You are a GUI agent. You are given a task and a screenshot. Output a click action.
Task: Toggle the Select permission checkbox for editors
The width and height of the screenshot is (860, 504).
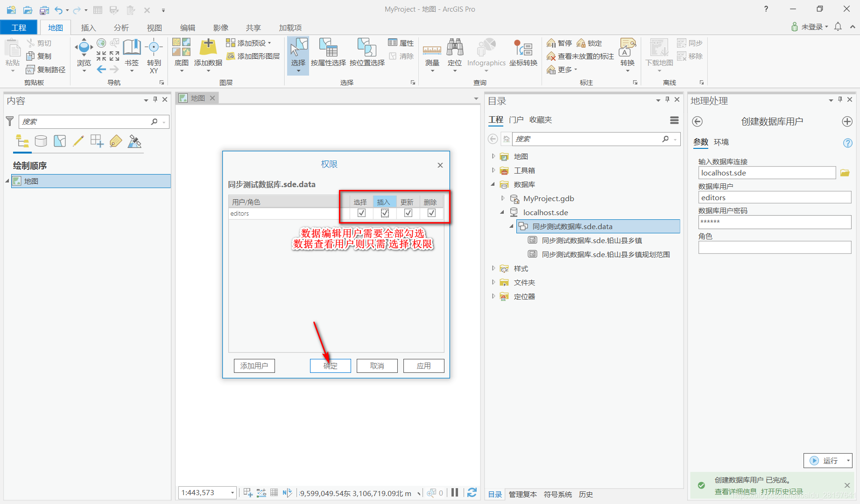(361, 213)
